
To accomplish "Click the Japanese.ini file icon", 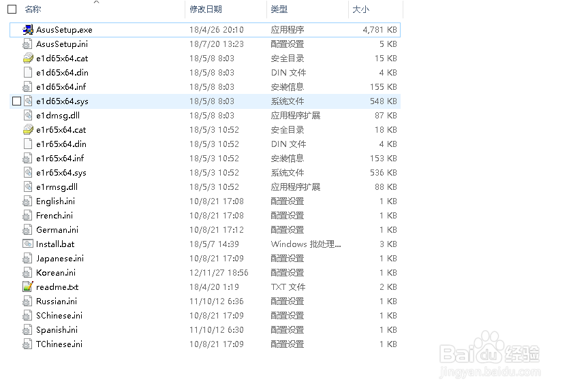I will click(x=27, y=259).
